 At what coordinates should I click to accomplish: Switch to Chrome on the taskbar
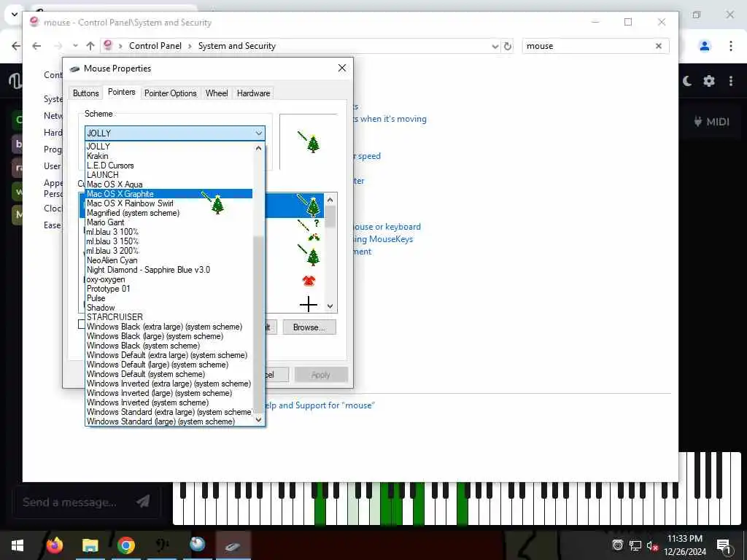(125, 545)
